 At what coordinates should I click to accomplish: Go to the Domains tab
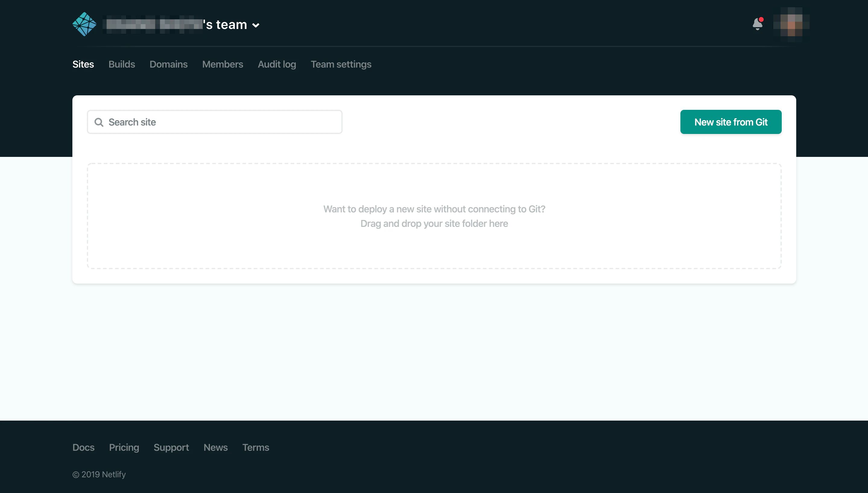pos(169,64)
